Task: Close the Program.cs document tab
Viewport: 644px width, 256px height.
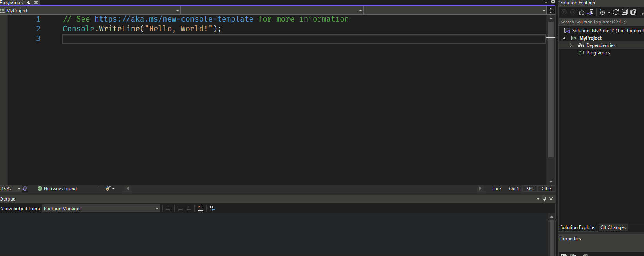Action: click(x=36, y=2)
